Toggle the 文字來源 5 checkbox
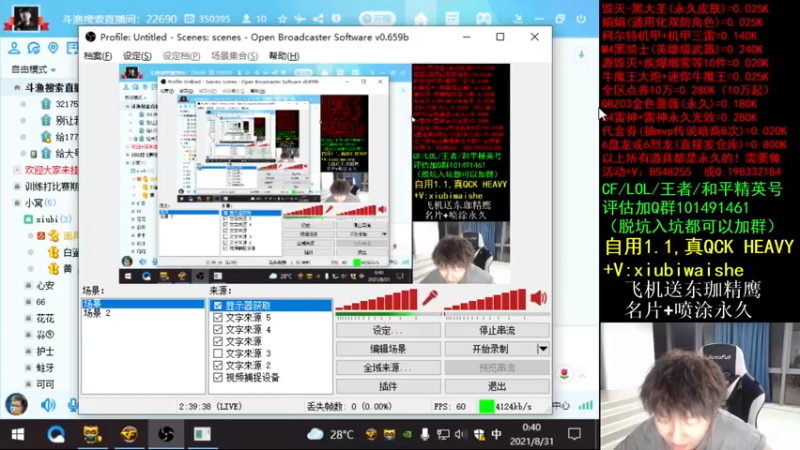Screen dimensions: 800x450 (x=218, y=317)
